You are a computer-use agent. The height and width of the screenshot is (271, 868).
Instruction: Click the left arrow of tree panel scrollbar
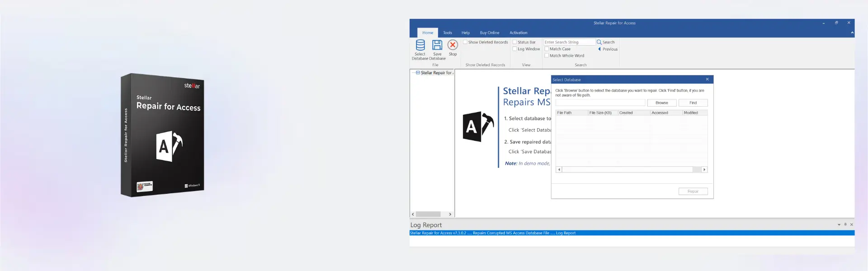(413, 214)
